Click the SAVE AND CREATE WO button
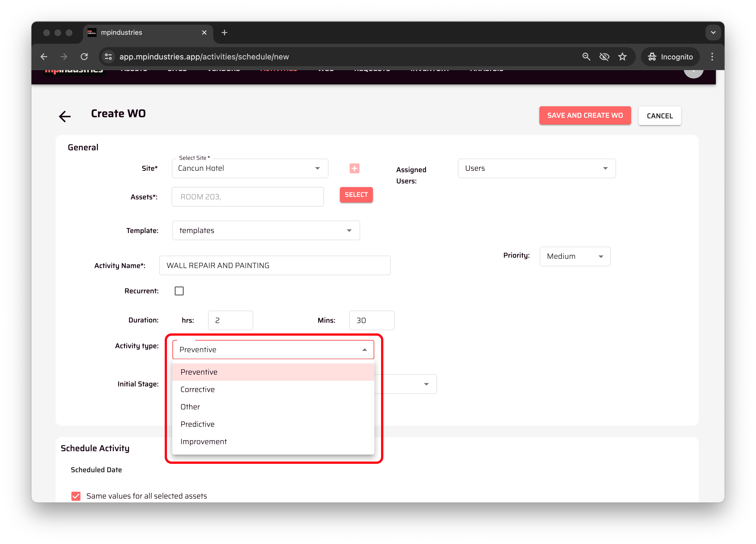 (x=585, y=116)
